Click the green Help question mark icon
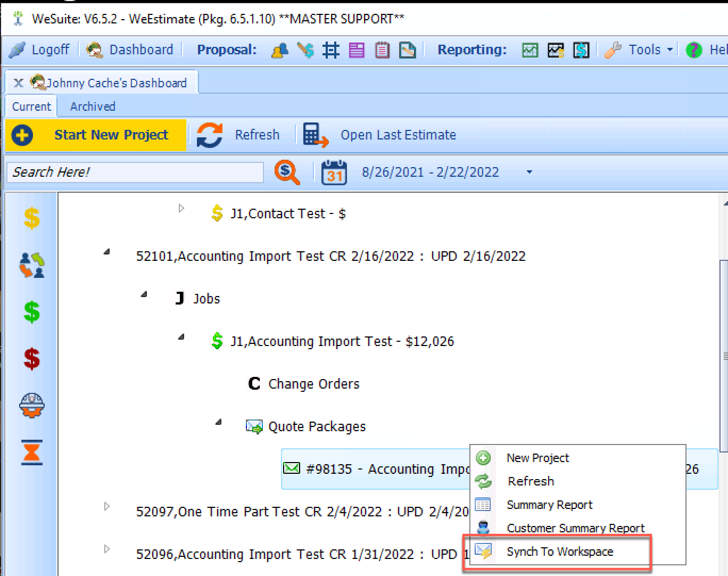 pos(694,51)
